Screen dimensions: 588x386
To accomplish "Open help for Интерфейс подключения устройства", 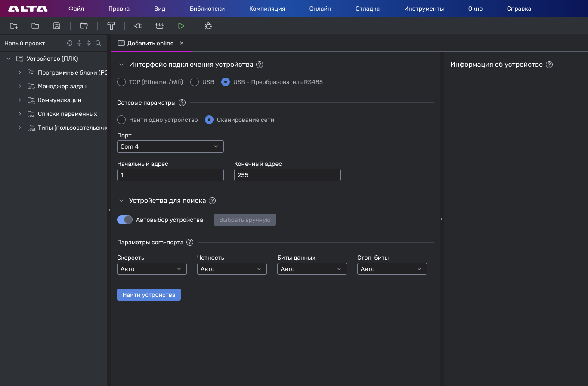I will [260, 65].
